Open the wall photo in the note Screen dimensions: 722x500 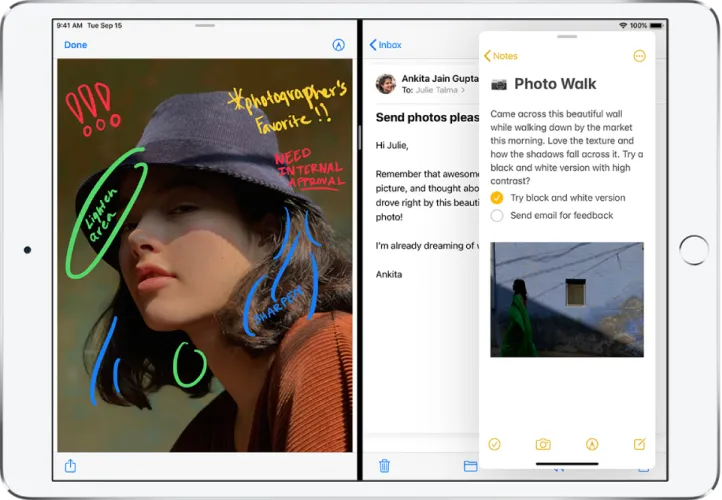pos(566,299)
